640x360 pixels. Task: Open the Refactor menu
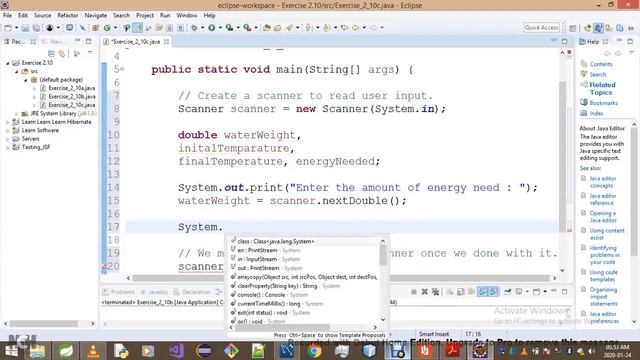[x=68, y=15]
